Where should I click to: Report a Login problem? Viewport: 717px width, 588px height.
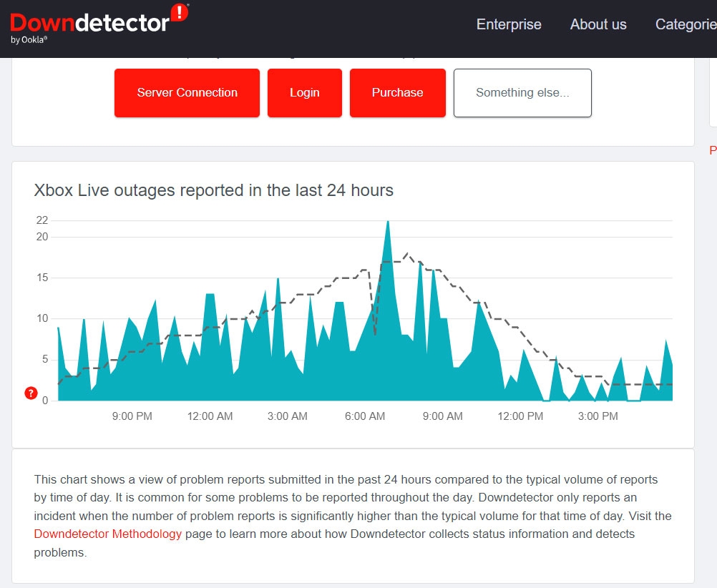point(305,93)
